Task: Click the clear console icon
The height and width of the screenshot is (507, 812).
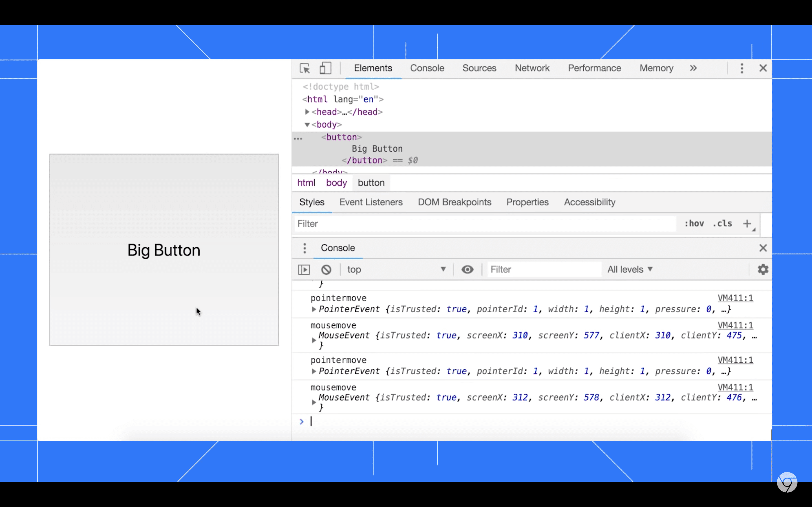Action: (x=326, y=269)
